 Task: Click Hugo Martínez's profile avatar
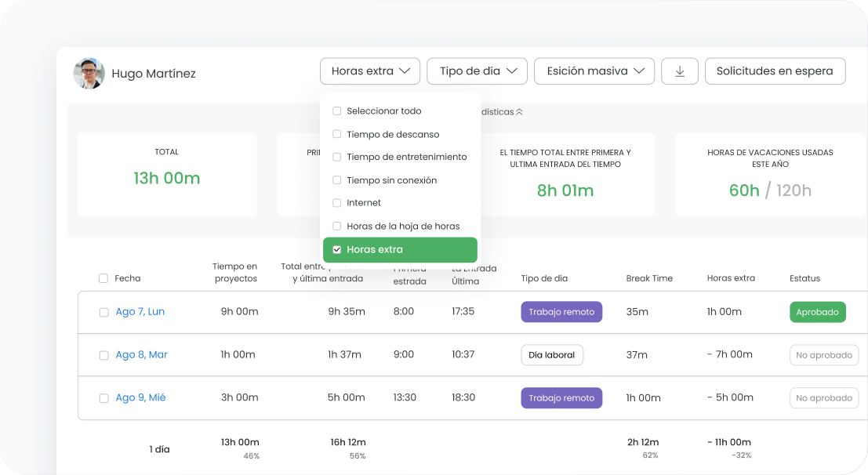(x=89, y=73)
